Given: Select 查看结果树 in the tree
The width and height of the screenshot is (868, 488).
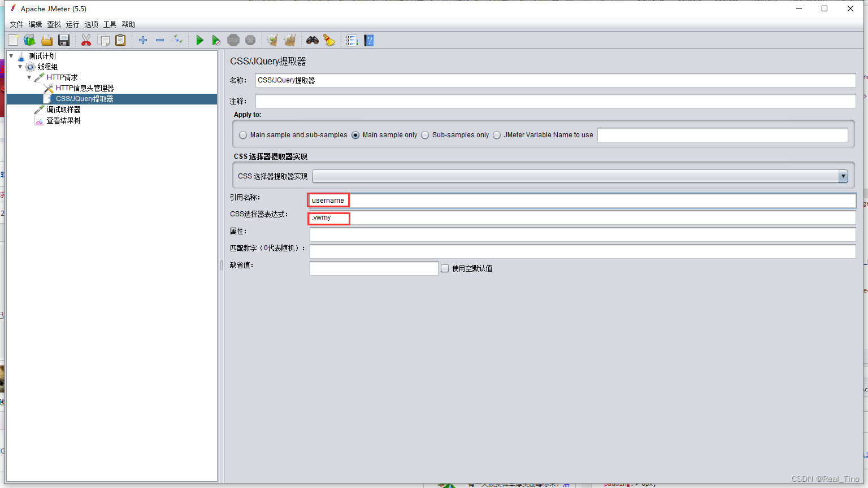Looking at the screenshot, I should [x=63, y=120].
